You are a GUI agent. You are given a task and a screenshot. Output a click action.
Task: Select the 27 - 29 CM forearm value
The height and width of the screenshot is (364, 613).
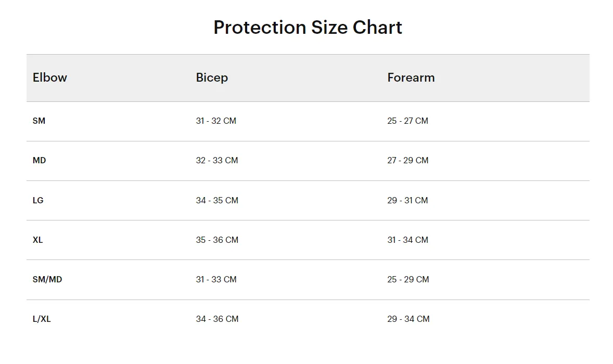(x=408, y=160)
